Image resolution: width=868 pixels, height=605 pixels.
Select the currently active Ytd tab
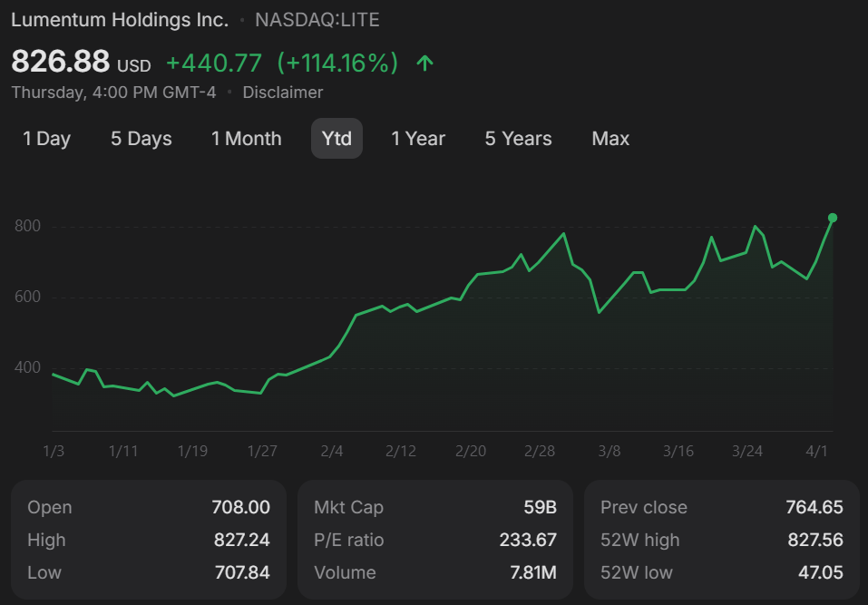(336, 138)
